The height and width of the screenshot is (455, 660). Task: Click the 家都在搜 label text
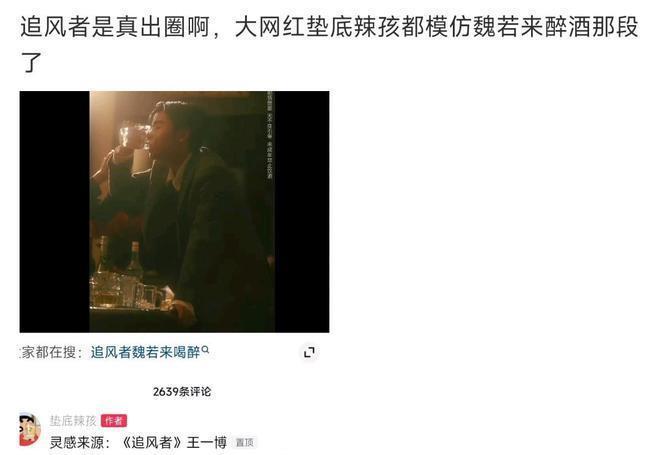click(50, 352)
